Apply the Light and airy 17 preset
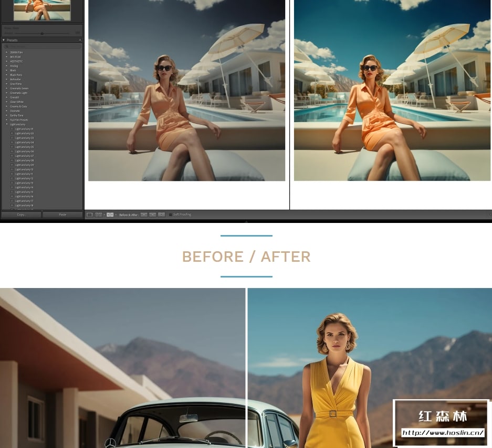The width and height of the screenshot is (492, 448). 24,201
